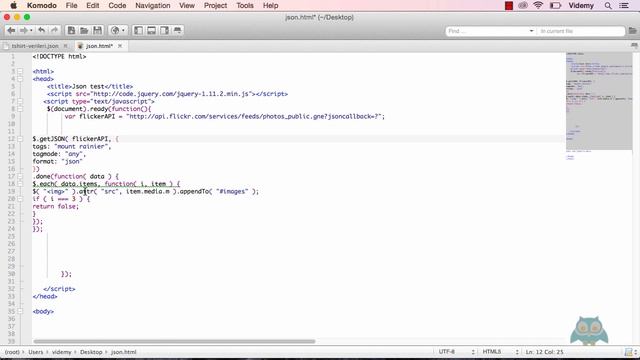The image size is (640, 360).
Task: Go forward using the toolbar Forward arrow
Action: point(23,31)
